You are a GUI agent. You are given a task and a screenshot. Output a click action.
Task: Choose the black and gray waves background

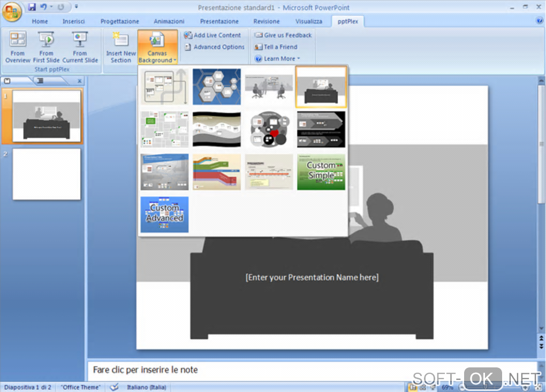coord(217,129)
